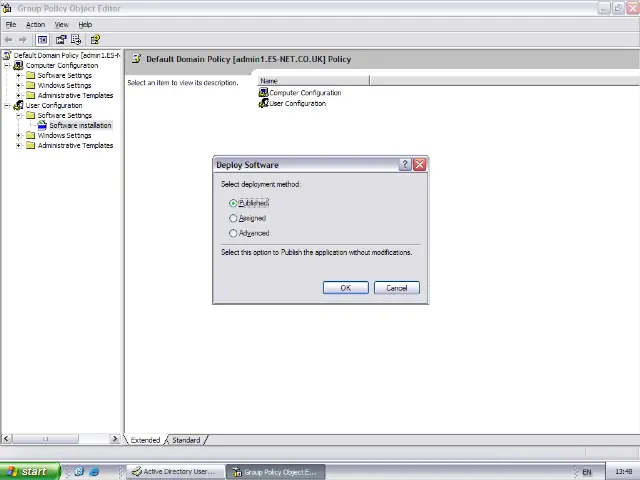Expand Administrative Templates under Computer Configuration
This screenshot has width=640, height=480.
[19, 96]
